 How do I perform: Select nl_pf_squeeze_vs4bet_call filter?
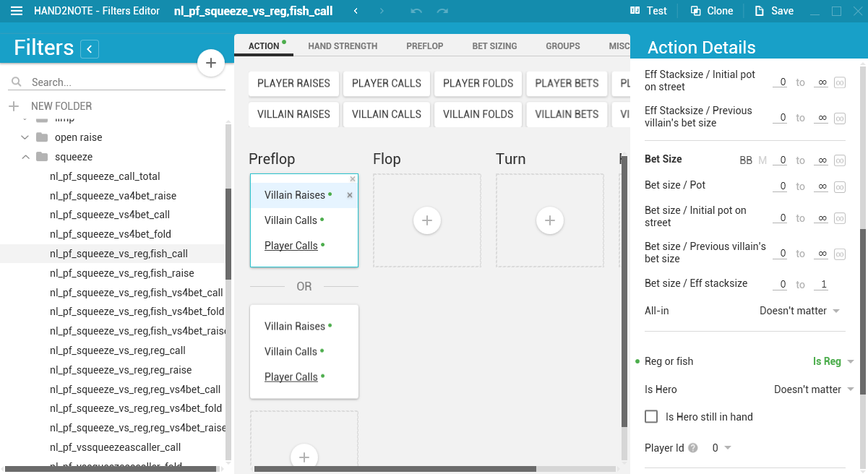pos(110,215)
